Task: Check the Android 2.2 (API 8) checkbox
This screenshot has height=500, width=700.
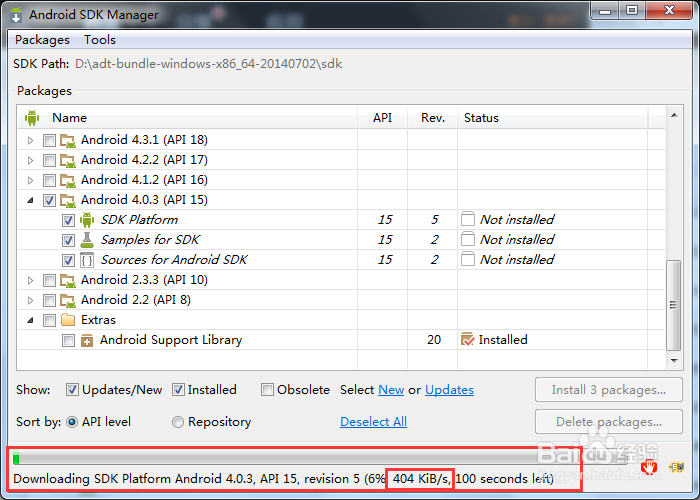Action: (49, 300)
